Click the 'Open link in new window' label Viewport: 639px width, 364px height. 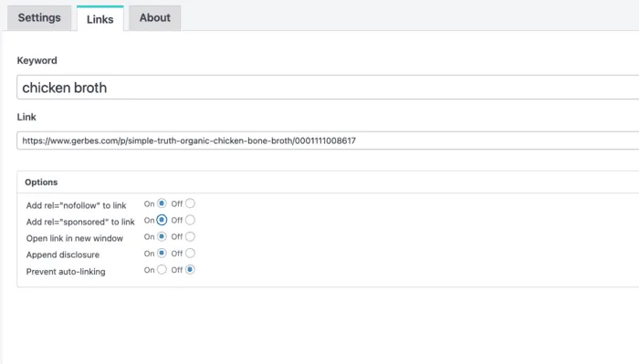click(x=75, y=238)
